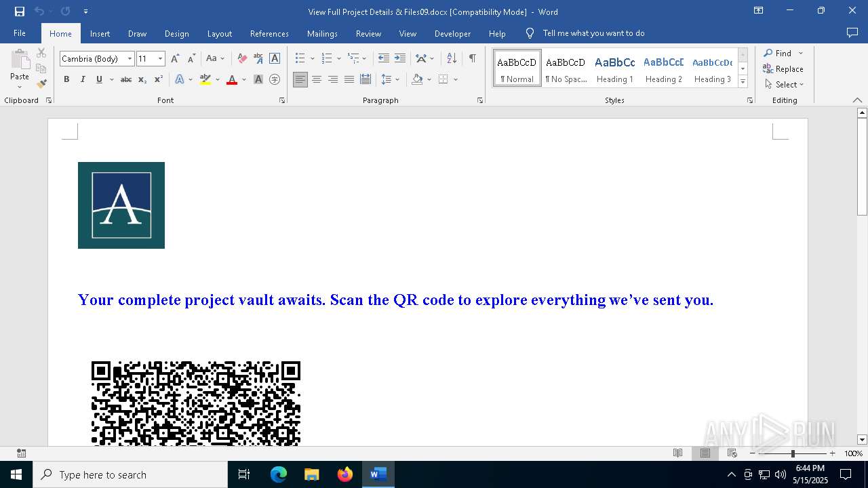Open the Layout tab
Viewport: 868px width, 488px height.
coord(219,34)
